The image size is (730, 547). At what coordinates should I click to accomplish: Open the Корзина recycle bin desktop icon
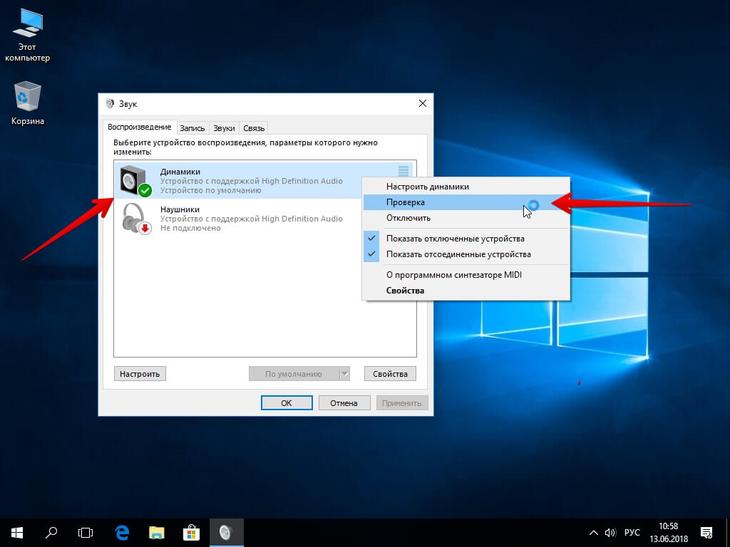[x=27, y=103]
